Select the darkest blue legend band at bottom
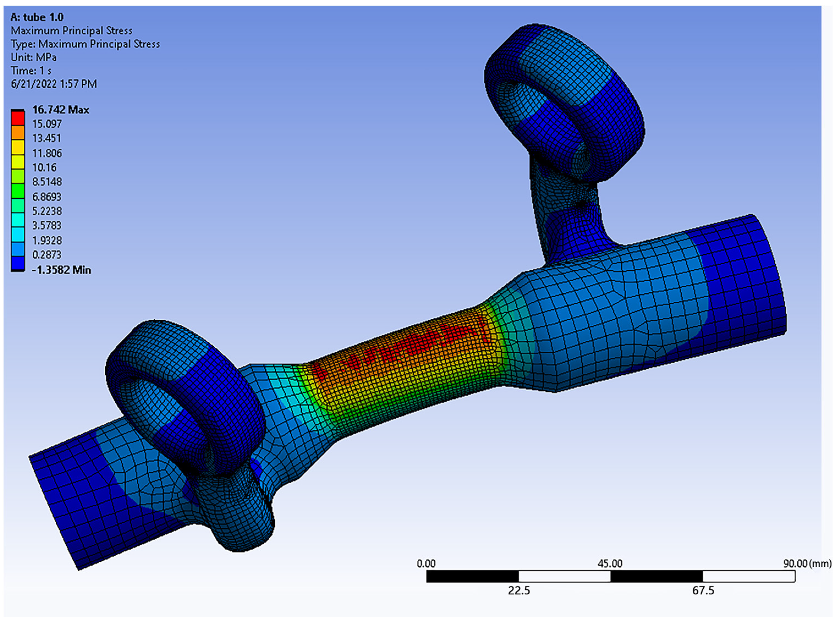 point(17,263)
